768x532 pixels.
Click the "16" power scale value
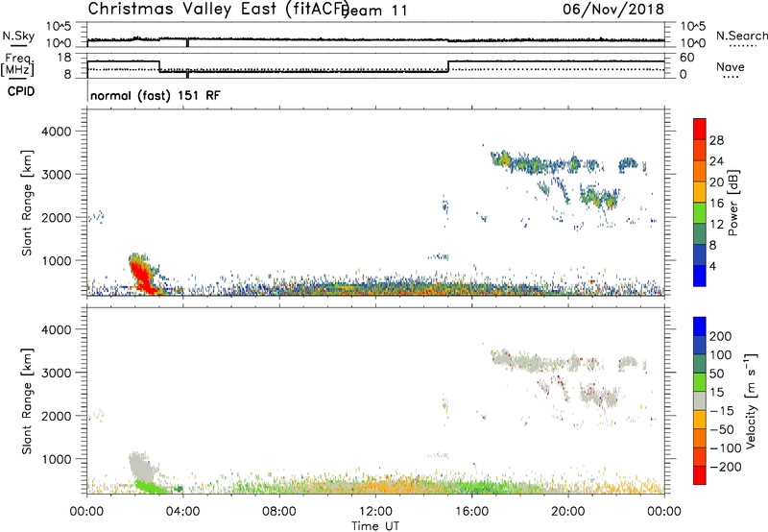[x=716, y=204]
